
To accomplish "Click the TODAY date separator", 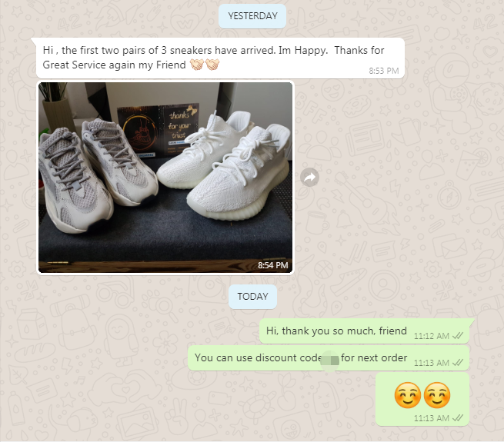I will [x=252, y=296].
